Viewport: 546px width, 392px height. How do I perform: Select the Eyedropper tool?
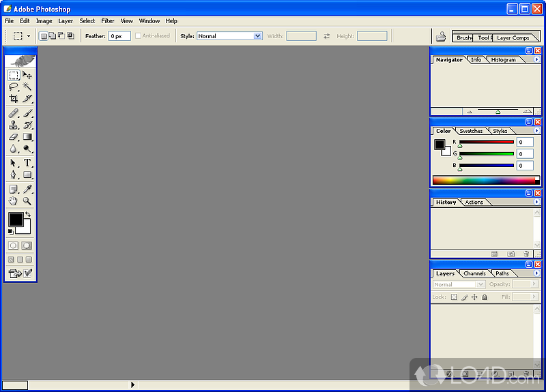[x=27, y=189]
